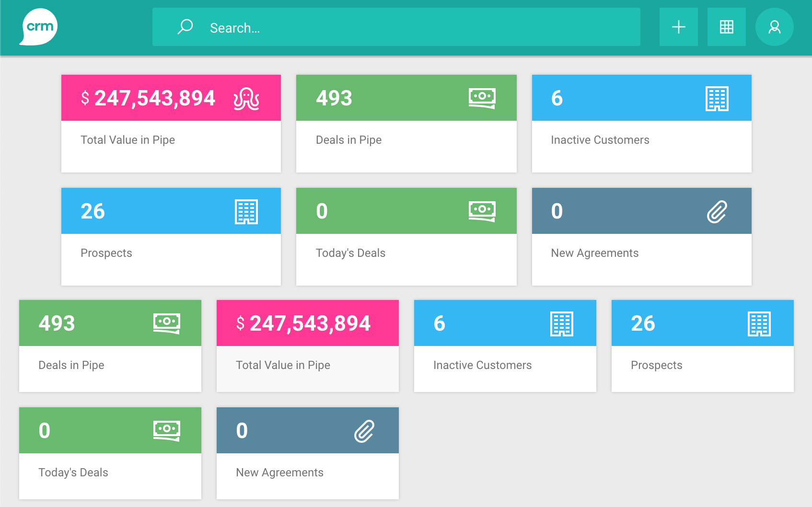Click the octopus icon on the pink card

coord(246,99)
